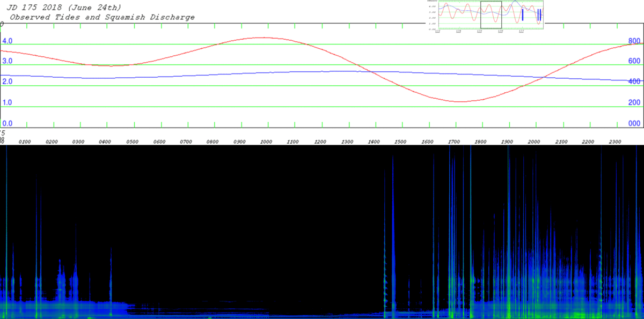The image size is (644, 319).
Task: Click the 200 discharge axis label
Action: (x=634, y=102)
